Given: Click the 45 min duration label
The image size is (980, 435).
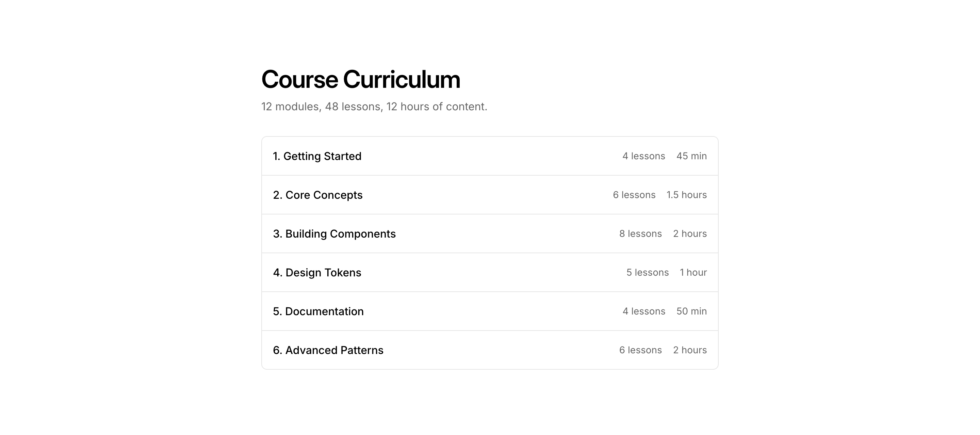Looking at the screenshot, I should 691,156.
